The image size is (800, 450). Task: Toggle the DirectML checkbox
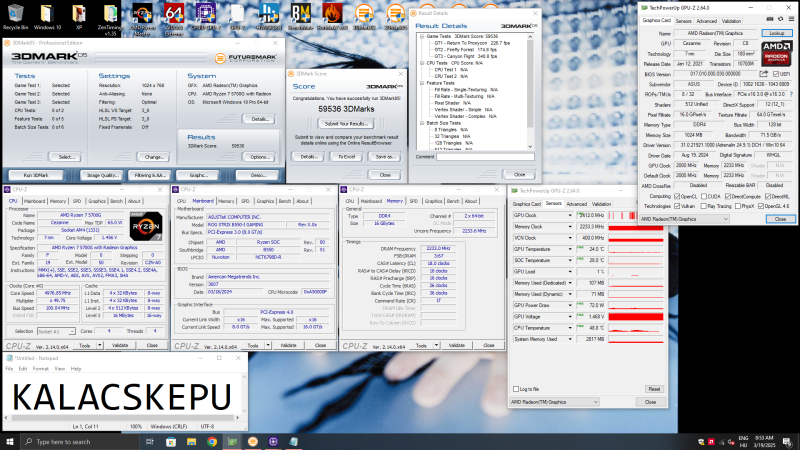pos(768,196)
